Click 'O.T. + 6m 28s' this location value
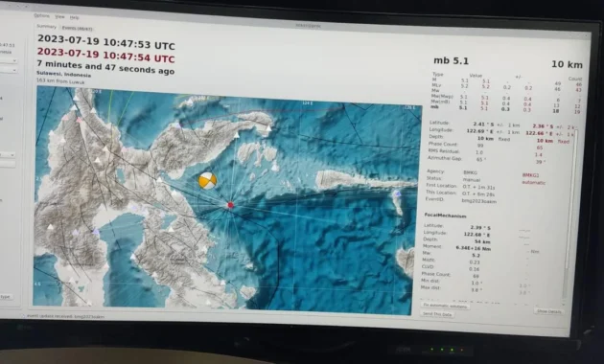The width and height of the screenshot is (604, 364). click(x=478, y=193)
